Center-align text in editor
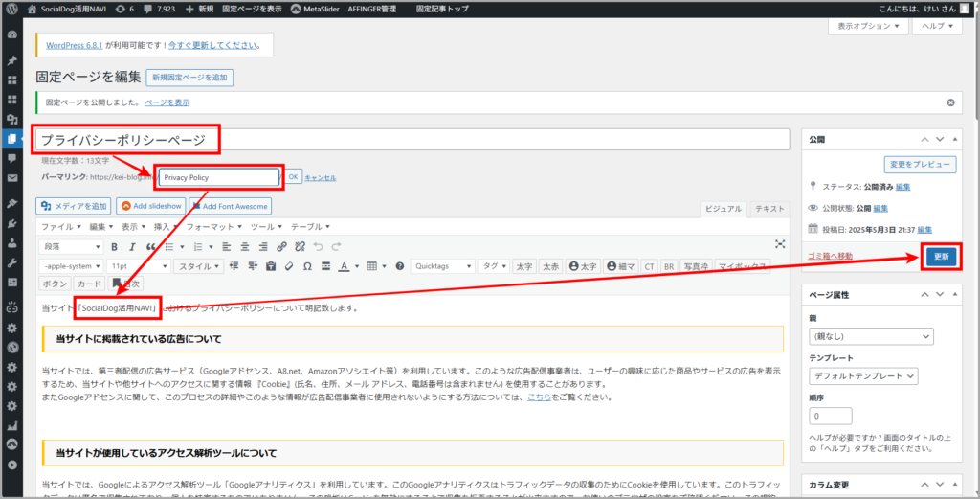This screenshot has height=499, width=980. (245, 246)
